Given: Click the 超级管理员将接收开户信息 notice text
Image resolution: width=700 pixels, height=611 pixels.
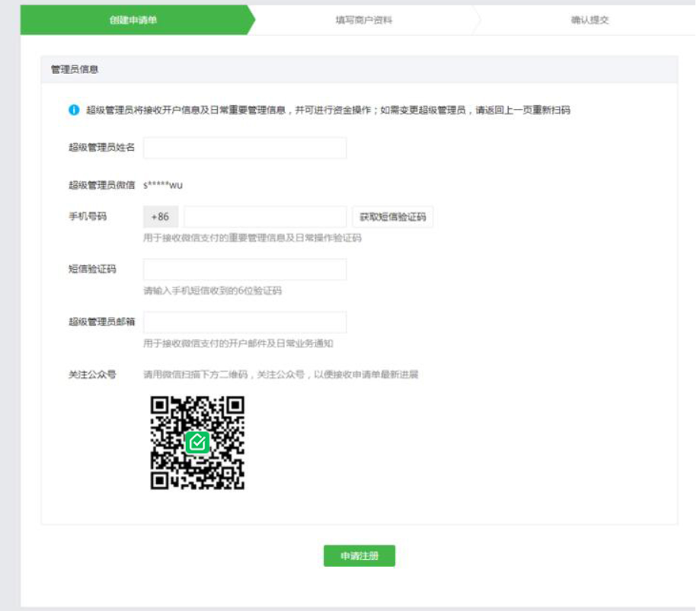Looking at the screenshot, I should (328, 110).
